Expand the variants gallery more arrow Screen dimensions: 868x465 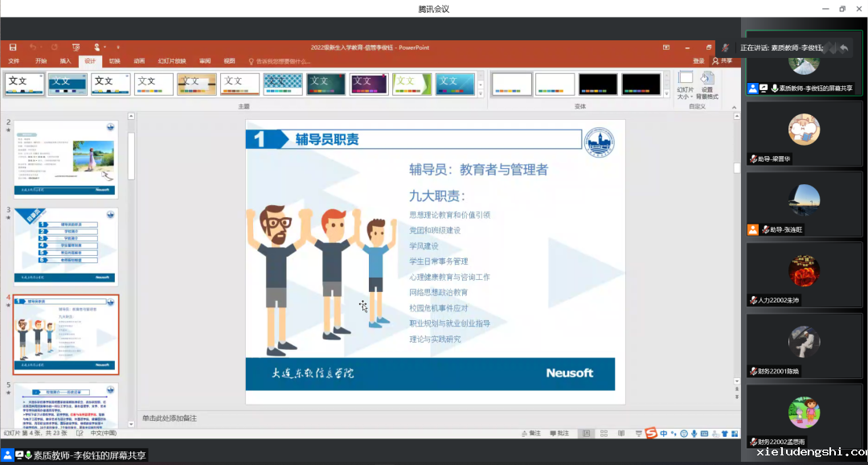(x=666, y=93)
